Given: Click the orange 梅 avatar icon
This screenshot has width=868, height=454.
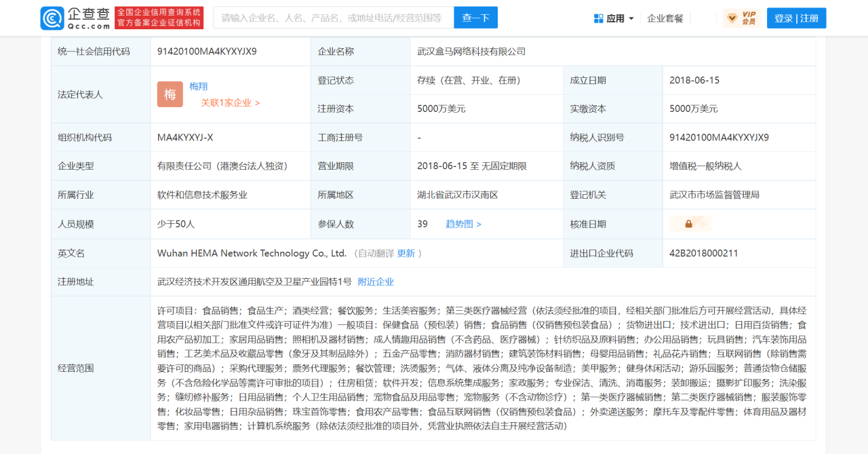Looking at the screenshot, I should 170,94.
